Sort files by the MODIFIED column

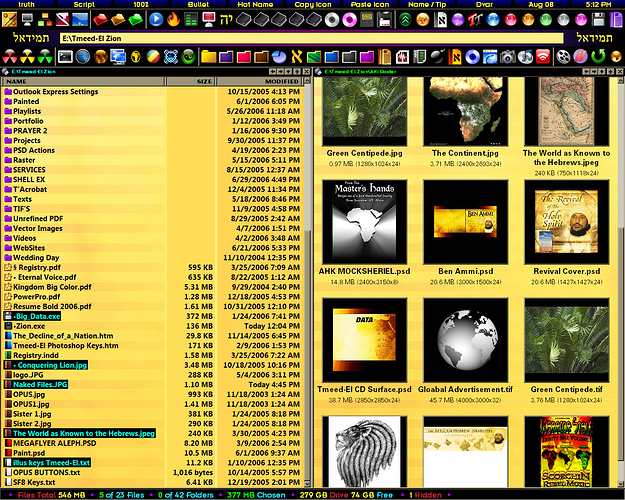click(x=260, y=81)
